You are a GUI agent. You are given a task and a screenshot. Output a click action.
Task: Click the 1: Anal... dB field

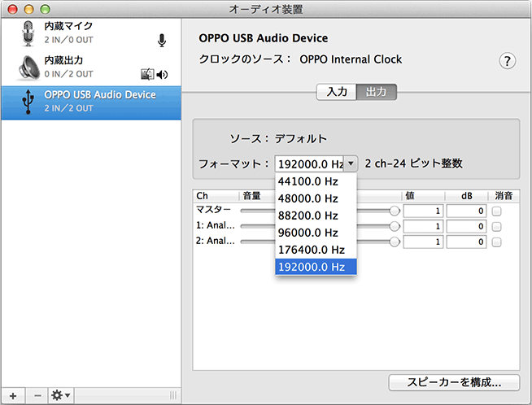click(x=466, y=226)
